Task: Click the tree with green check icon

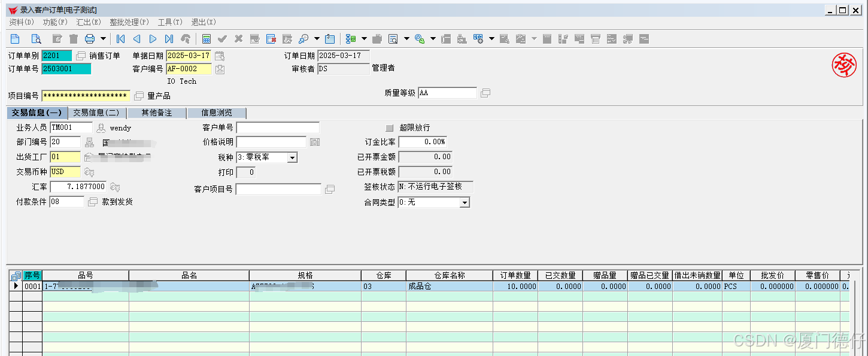Action: pos(351,39)
